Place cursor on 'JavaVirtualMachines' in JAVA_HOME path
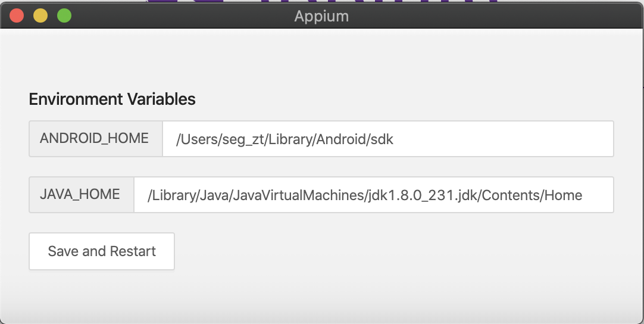The width and height of the screenshot is (644, 324). 299,195
